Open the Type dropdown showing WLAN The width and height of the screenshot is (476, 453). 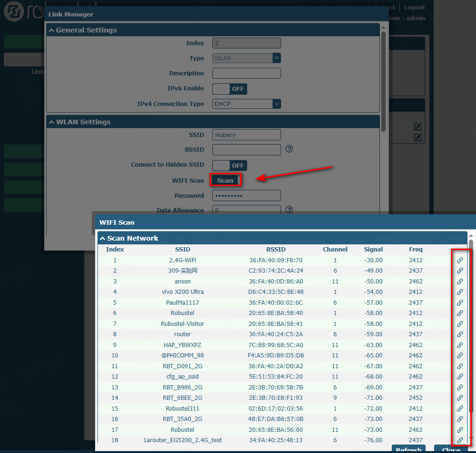[x=246, y=58]
